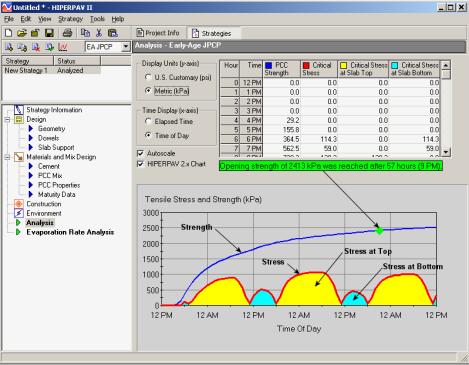Click the cyan Slab Bottom stress swatch
Viewport: 469px width, 365px height.
pos(395,65)
